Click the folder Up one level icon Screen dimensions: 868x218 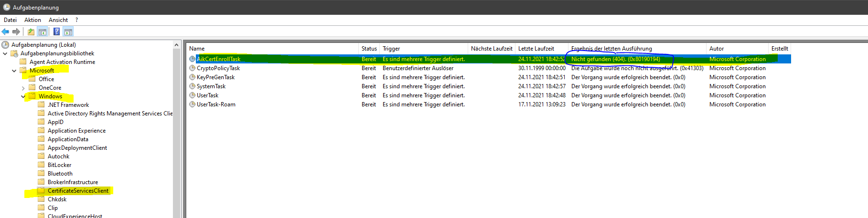coord(31,32)
